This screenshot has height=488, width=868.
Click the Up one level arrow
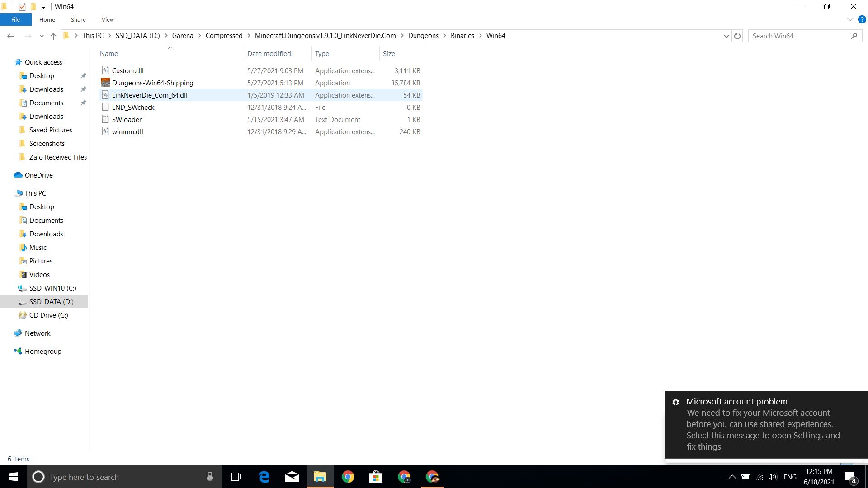tap(53, 36)
